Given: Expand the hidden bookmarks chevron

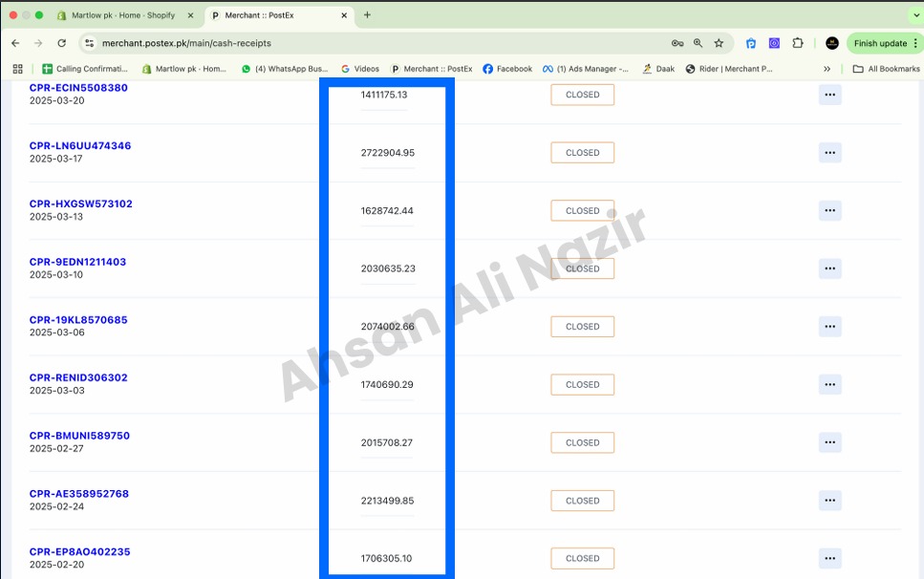Looking at the screenshot, I should tap(827, 69).
